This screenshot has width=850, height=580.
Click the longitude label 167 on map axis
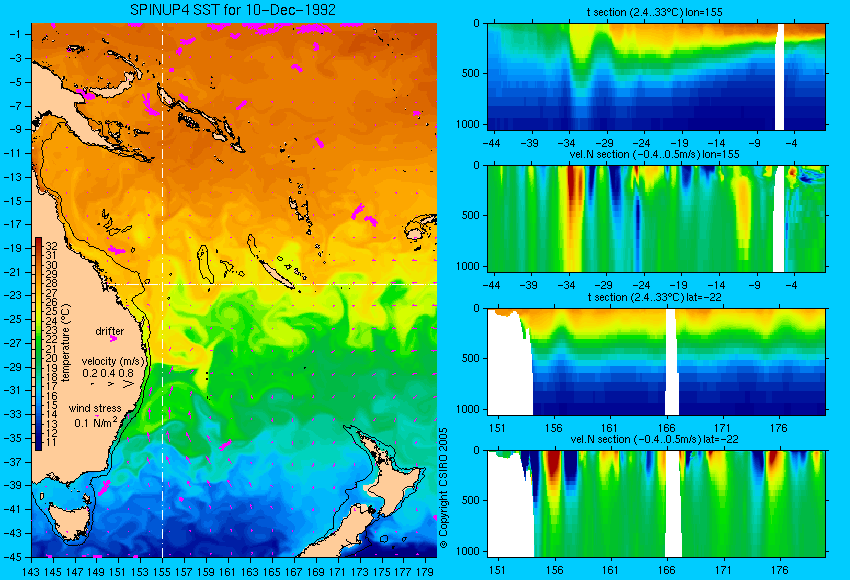(x=293, y=571)
